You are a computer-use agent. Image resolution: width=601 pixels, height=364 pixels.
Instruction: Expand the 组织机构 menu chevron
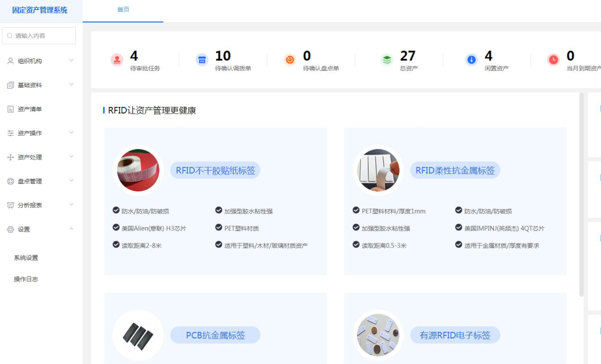click(72, 60)
